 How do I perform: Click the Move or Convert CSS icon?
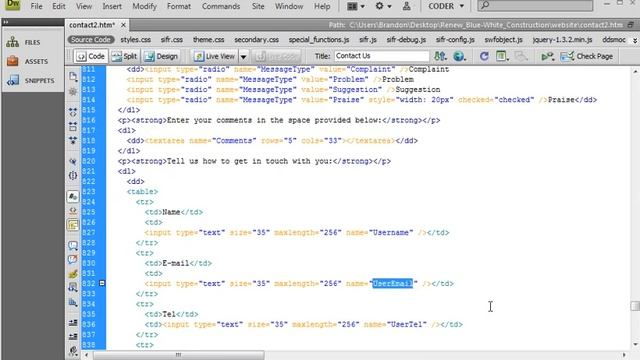[73, 302]
